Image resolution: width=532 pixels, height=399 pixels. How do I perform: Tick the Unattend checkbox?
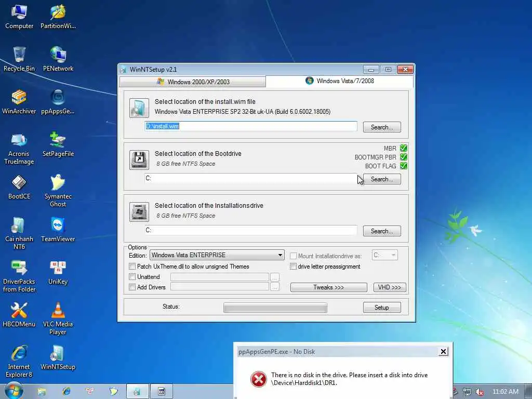click(x=132, y=277)
